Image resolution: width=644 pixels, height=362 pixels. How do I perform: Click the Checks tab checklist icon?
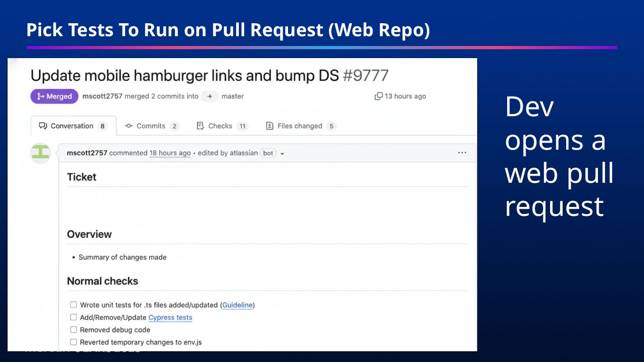pyautogui.click(x=200, y=126)
